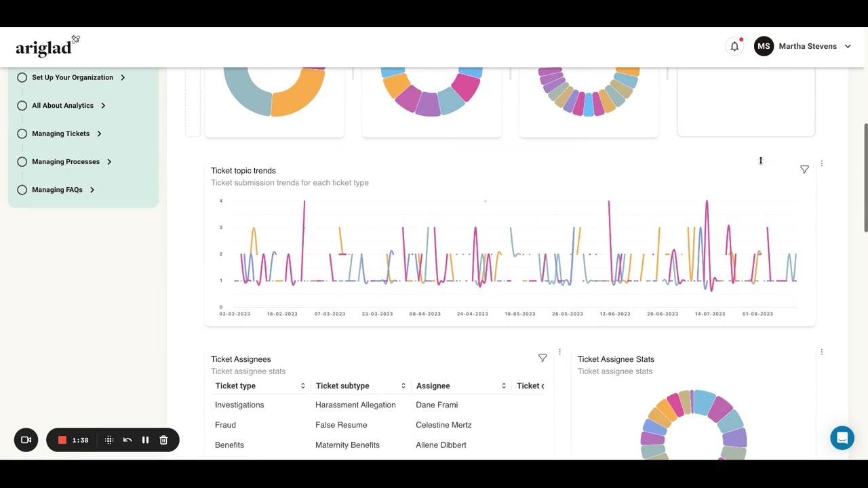Image resolution: width=868 pixels, height=488 pixels.
Task: Open All About Analytics guide
Action: click(x=62, y=106)
